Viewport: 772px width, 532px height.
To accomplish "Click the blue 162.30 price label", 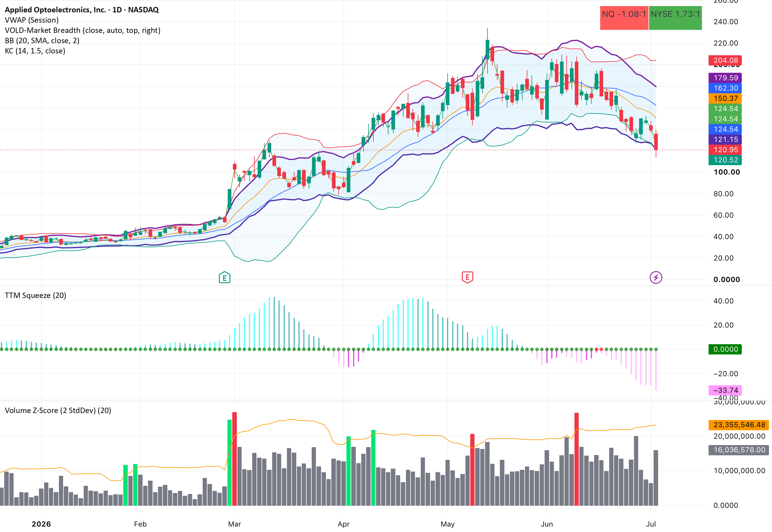I will (x=725, y=88).
